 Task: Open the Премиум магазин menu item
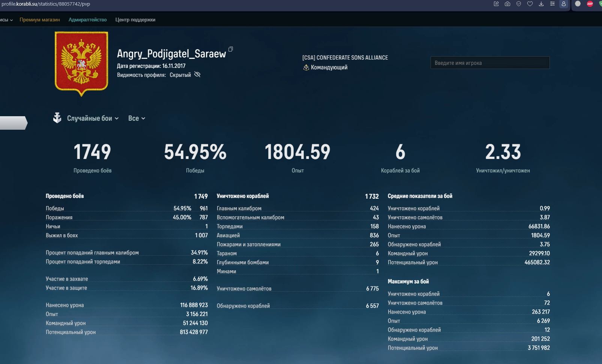40,20
